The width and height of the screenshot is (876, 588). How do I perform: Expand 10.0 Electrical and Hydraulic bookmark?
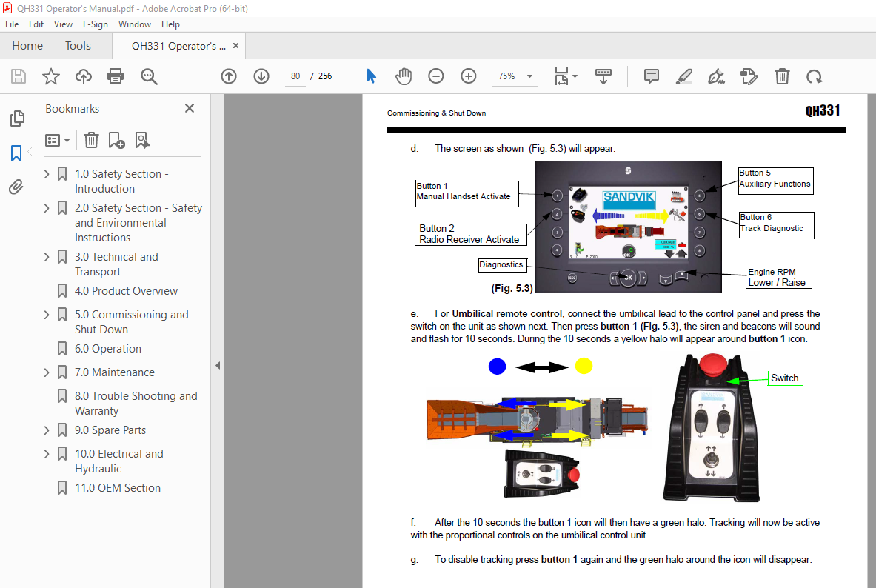tap(47, 455)
